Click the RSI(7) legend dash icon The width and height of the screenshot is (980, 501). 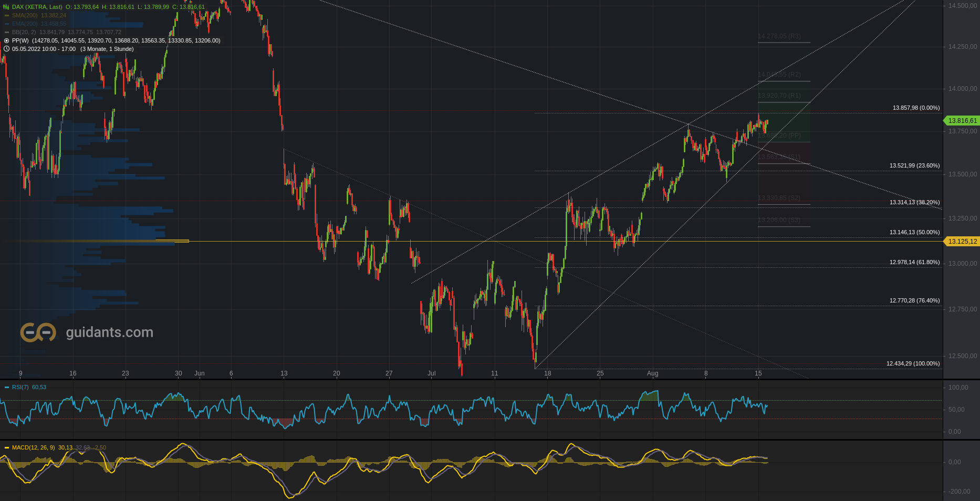tap(7, 388)
